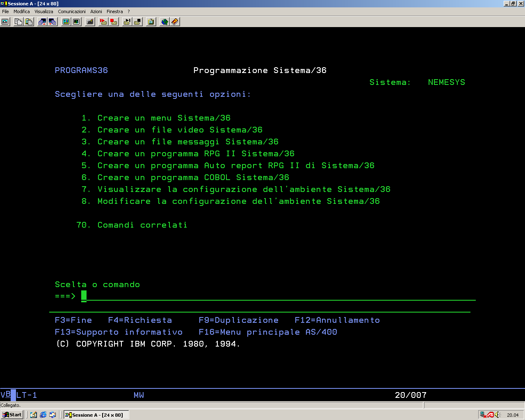This screenshot has height=420, width=525.
Task: Click the Paste toolbar icon
Action: [x=29, y=22]
